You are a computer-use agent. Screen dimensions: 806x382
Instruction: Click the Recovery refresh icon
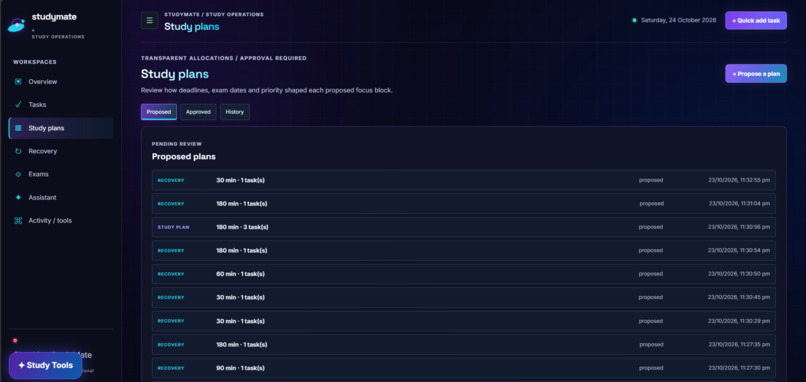[19, 151]
